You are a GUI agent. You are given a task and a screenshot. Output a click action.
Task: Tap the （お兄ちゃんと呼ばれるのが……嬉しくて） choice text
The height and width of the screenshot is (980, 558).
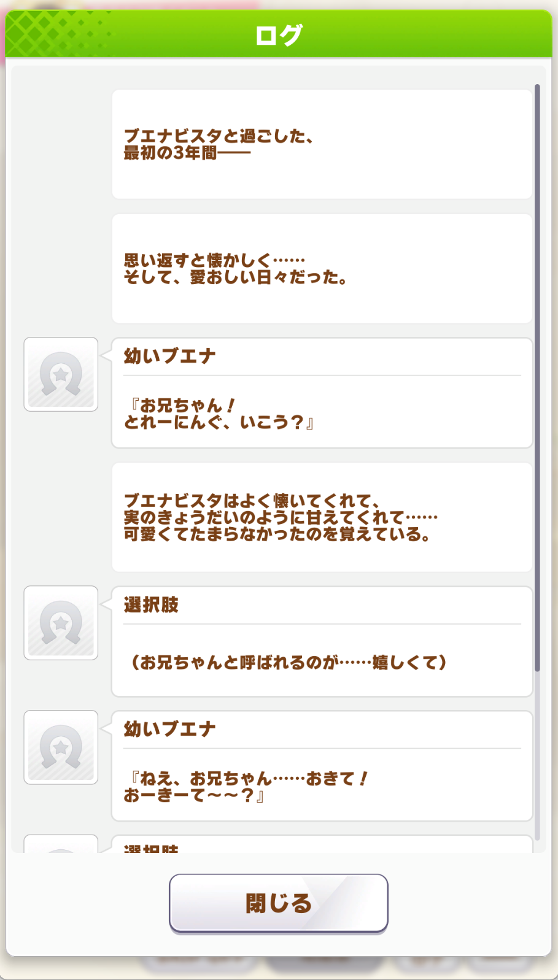[287, 663]
